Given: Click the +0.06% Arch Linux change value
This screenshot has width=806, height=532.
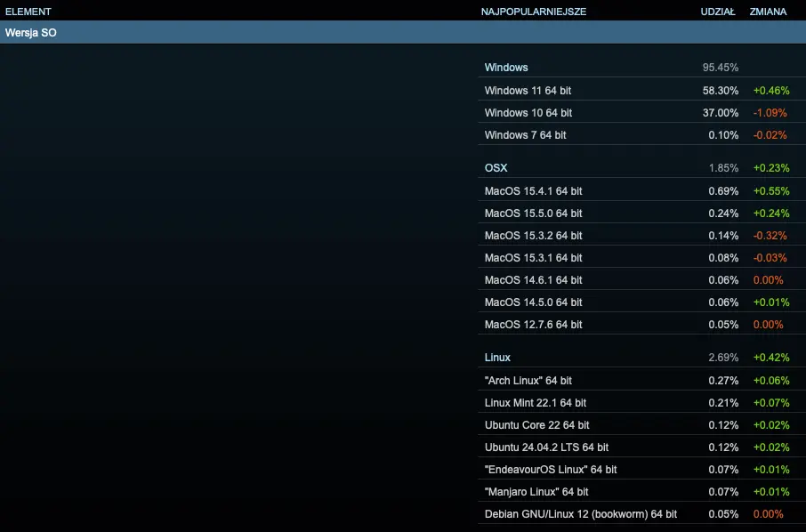Looking at the screenshot, I should coord(771,381).
